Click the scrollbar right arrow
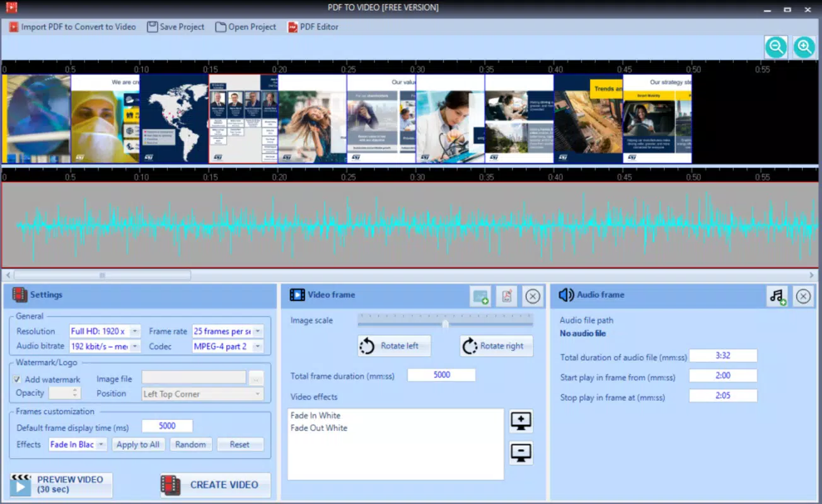Image resolution: width=822 pixels, height=504 pixels. [812, 275]
